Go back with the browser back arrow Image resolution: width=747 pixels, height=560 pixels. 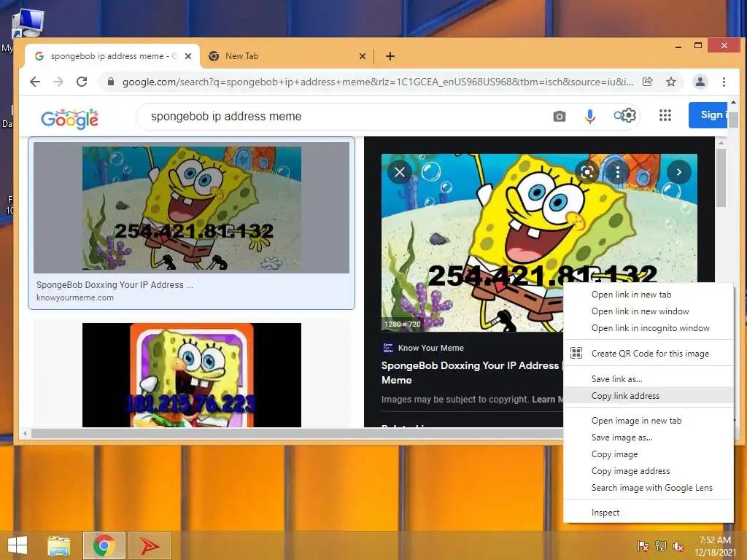click(x=35, y=82)
